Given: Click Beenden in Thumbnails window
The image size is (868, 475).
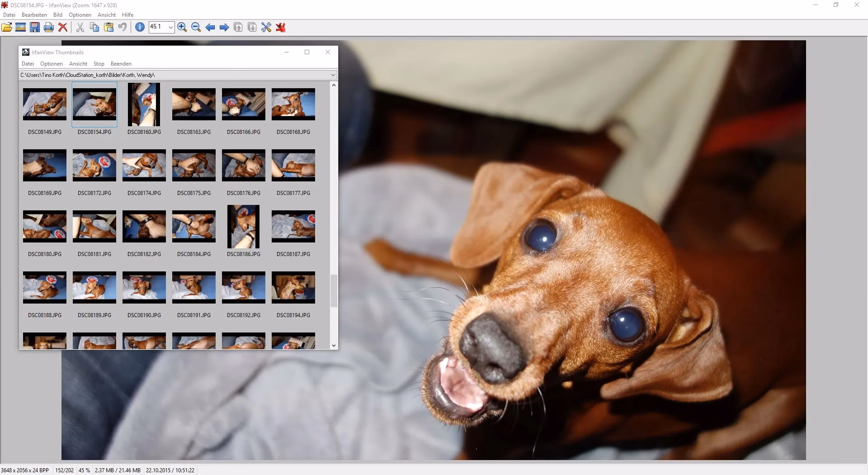Looking at the screenshot, I should click(x=121, y=64).
